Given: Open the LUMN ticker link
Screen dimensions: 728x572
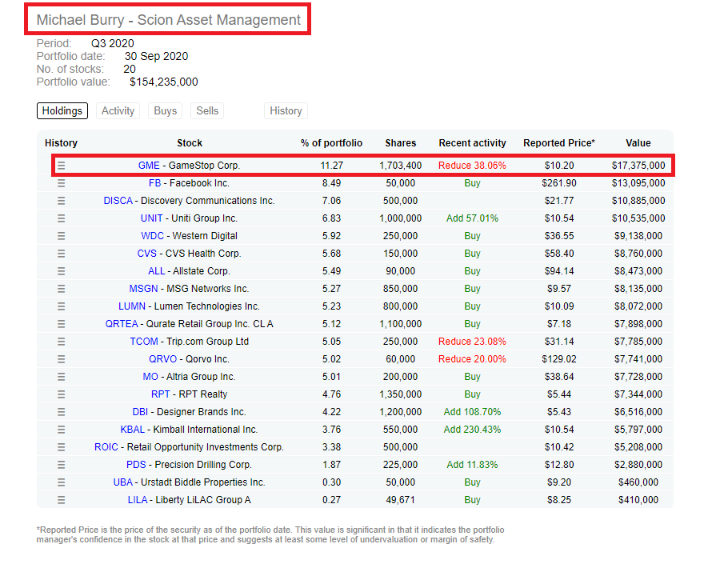Looking at the screenshot, I should click(132, 306).
